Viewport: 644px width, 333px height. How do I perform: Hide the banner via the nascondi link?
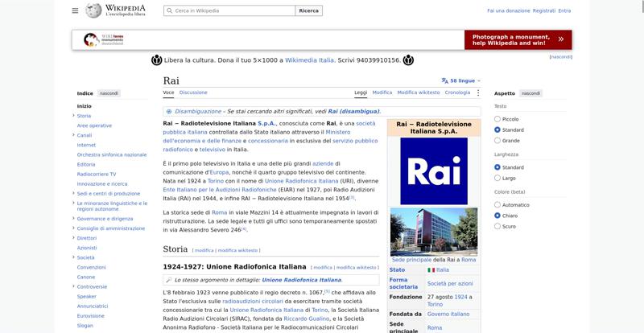point(560,57)
